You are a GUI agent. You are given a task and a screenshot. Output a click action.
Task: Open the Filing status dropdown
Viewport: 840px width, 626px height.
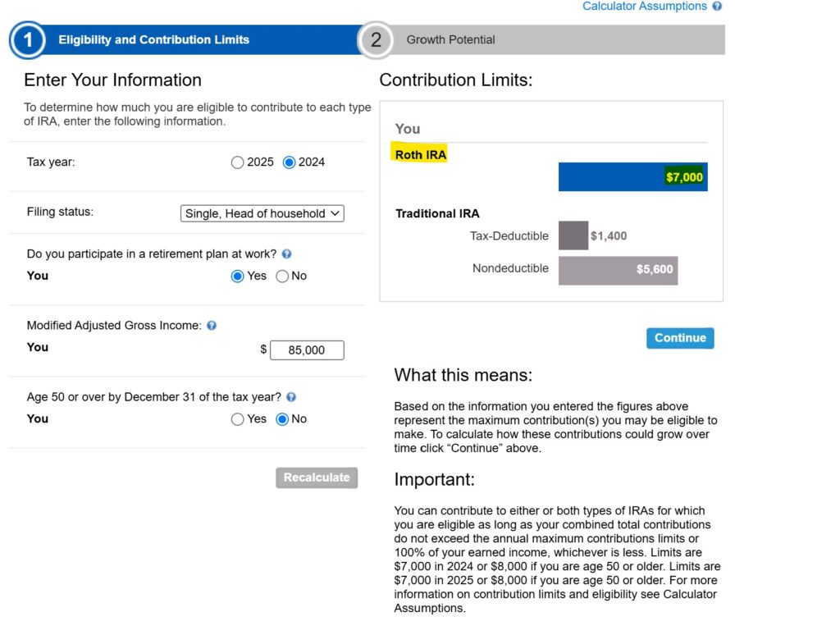(x=262, y=213)
